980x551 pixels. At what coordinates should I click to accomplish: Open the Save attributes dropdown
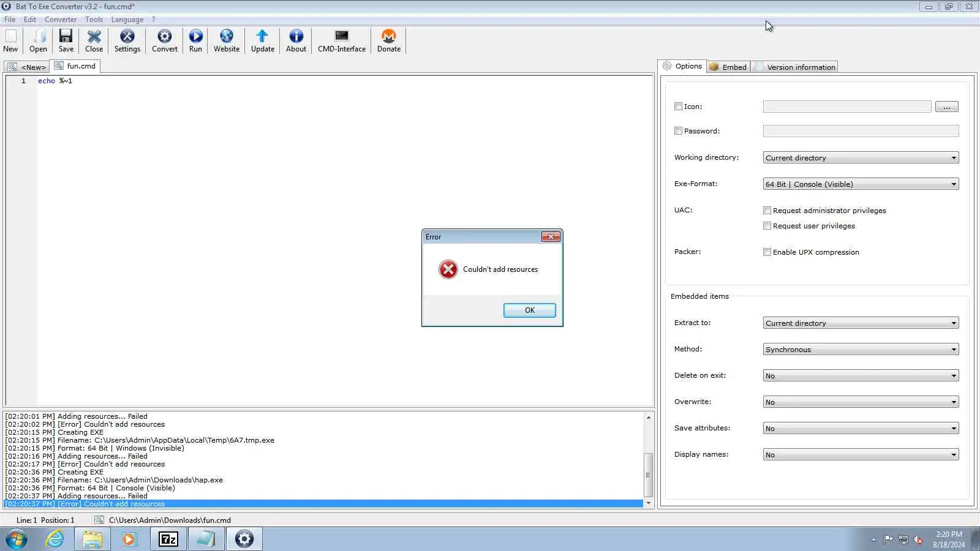pyautogui.click(x=861, y=429)
